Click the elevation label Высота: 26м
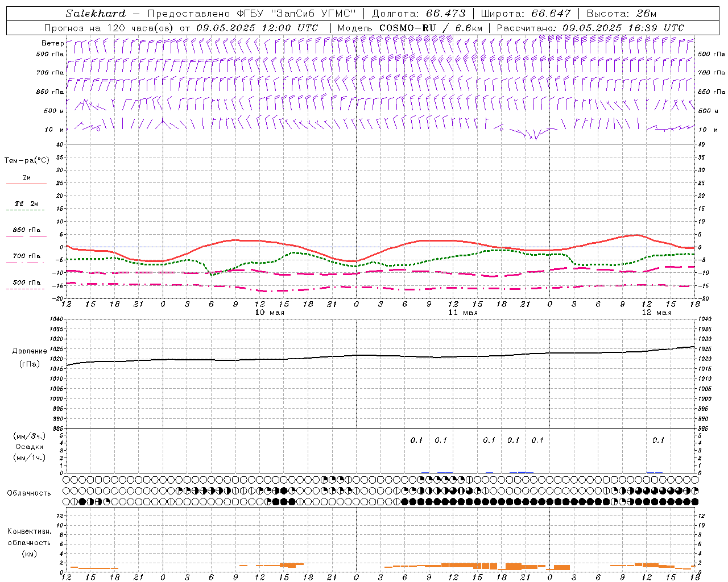728x582 pixels. pos(621,14)
